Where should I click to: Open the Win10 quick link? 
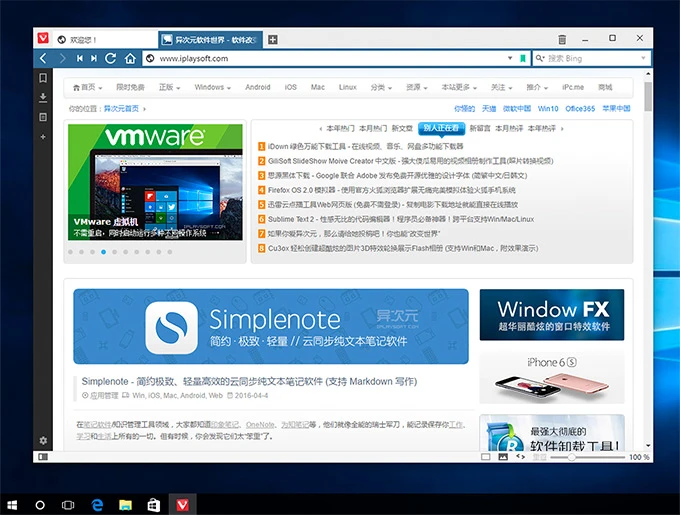pyautogui.click(x=548, y=108)
